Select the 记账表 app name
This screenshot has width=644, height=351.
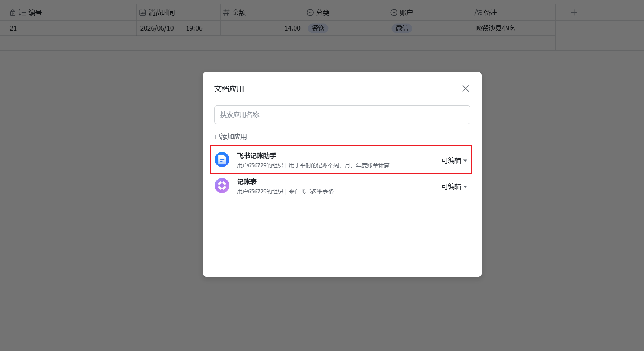247,182
